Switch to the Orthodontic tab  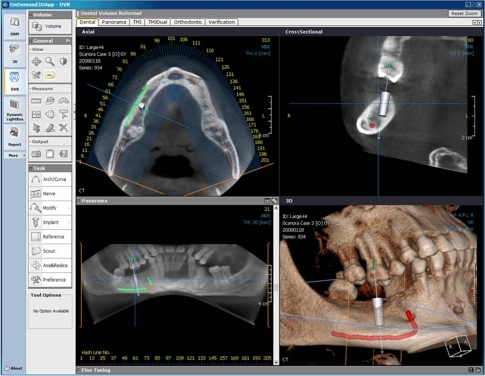[188, 22]
